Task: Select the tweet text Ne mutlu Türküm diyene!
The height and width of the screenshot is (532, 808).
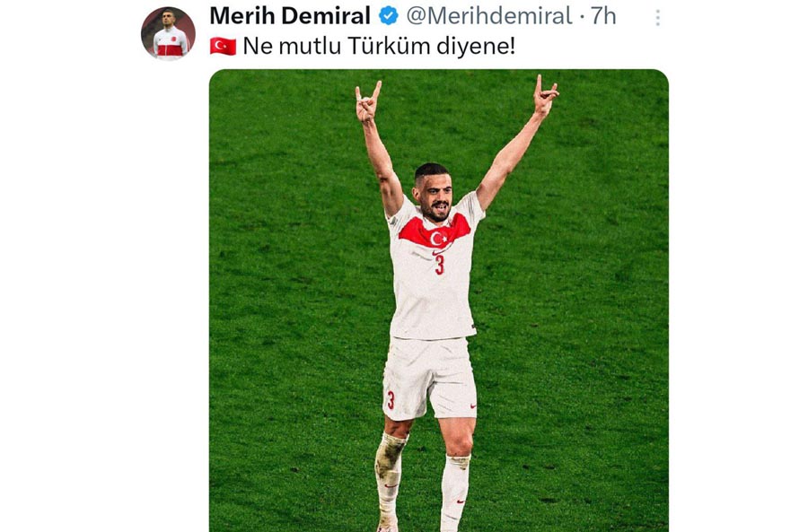Action: (379, 47)
